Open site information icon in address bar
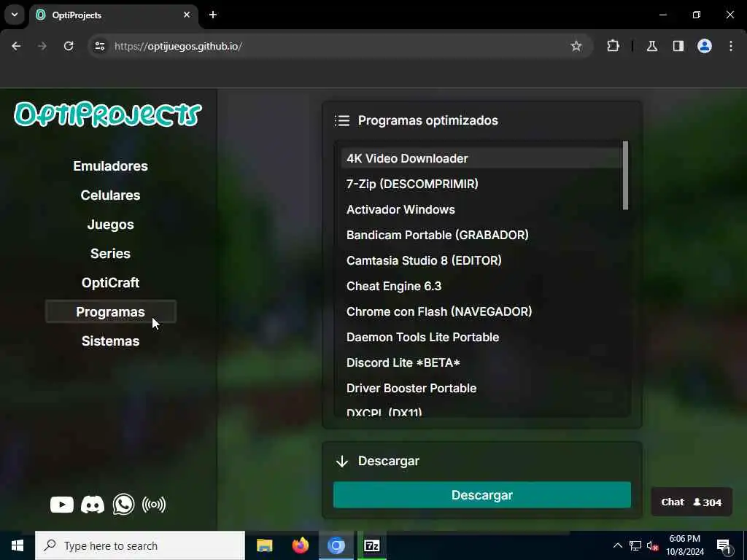The width and height of the screenshot is (747, 560). (99, 46)
